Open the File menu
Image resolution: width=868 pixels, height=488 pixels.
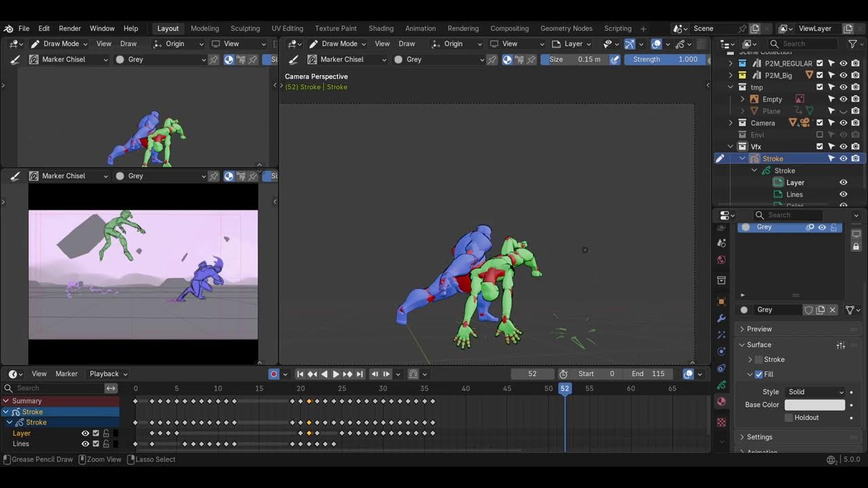coord(24,28)
